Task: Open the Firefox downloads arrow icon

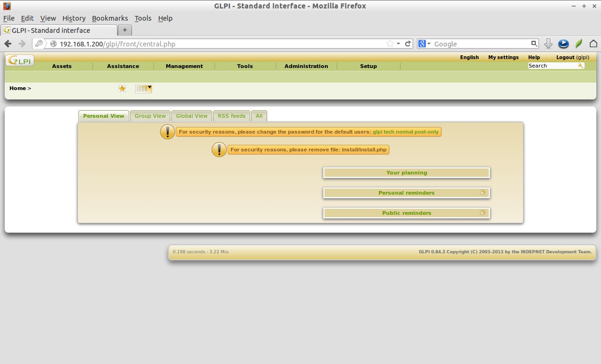Action: 548,44
